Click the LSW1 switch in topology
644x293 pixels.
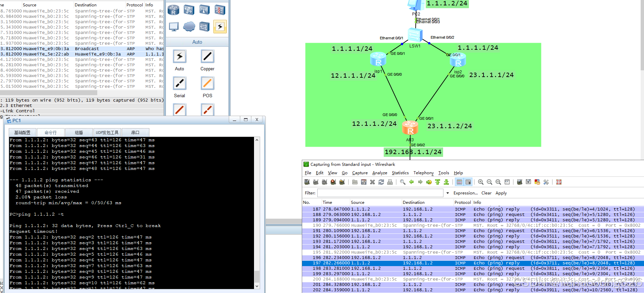(x=415, y=35)
